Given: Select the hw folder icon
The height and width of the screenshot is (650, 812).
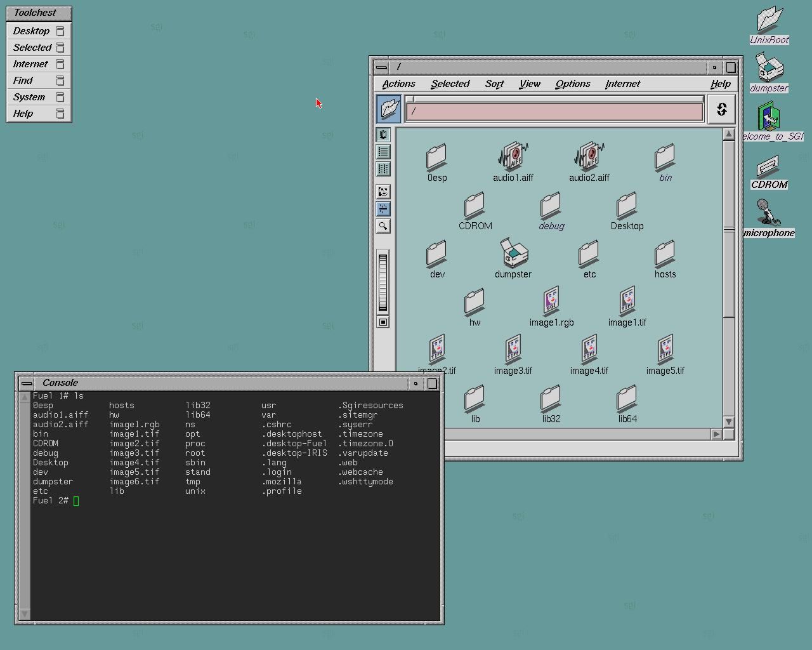Looking at the screenshot, I should [x=475, y=307].
